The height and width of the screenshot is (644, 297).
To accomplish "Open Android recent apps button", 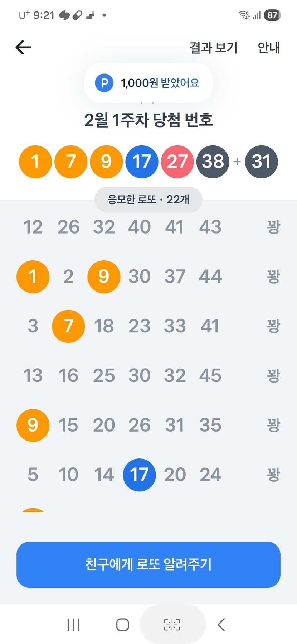I will click(x=73, y=625).
